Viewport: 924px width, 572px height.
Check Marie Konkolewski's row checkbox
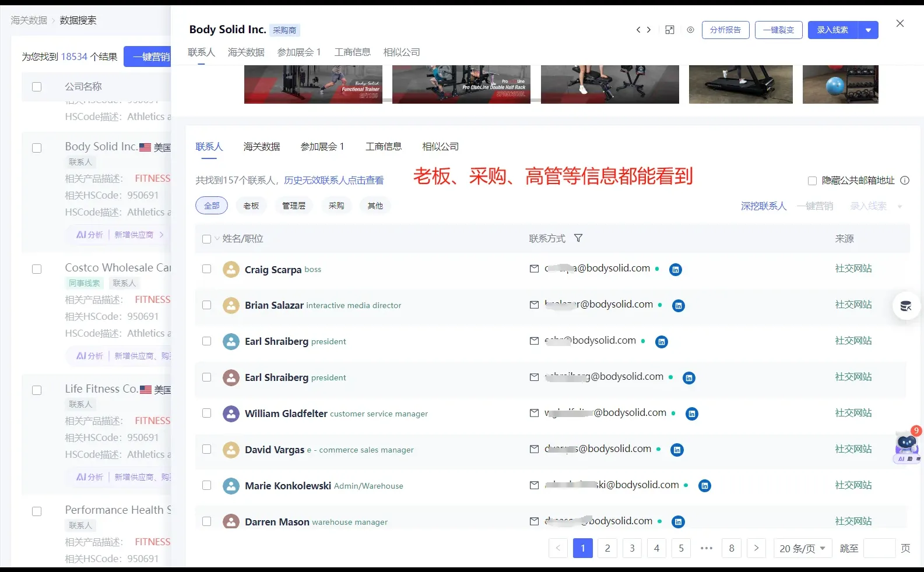point(206,486)
